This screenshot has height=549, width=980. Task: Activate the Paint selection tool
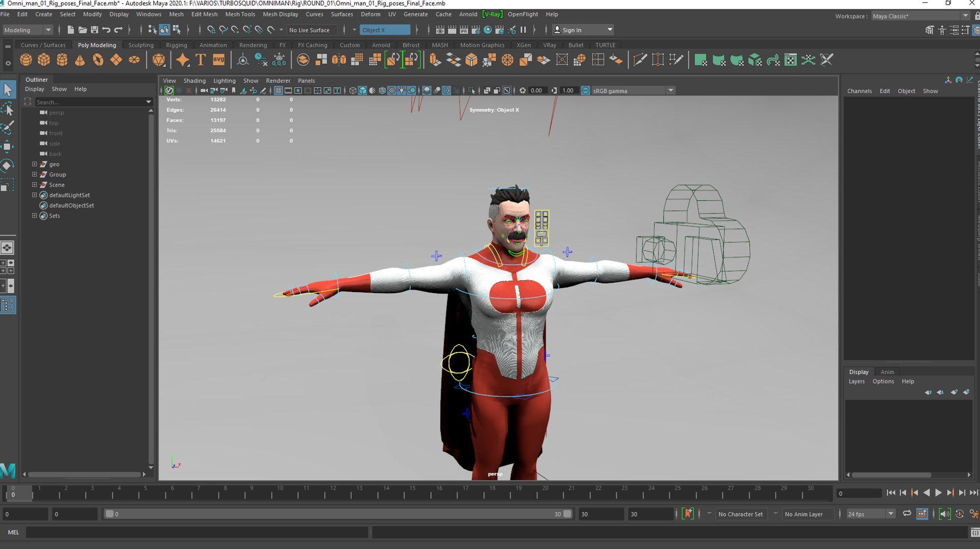pyautogui.click(x=8, y=128)
